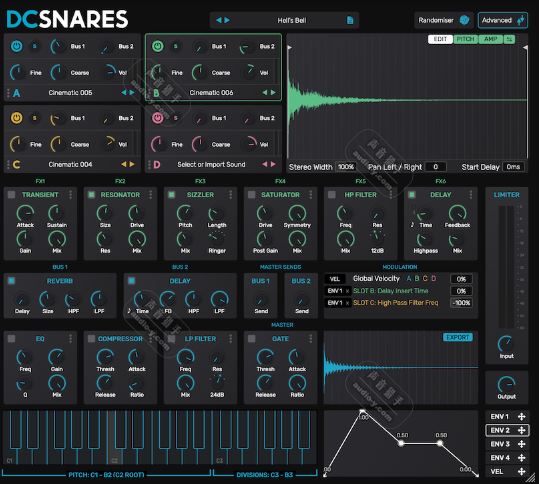Viewport: 539px width, 484px height.
Task: Click the move icon next to ENV 1
Action: (x=521, y=417)
